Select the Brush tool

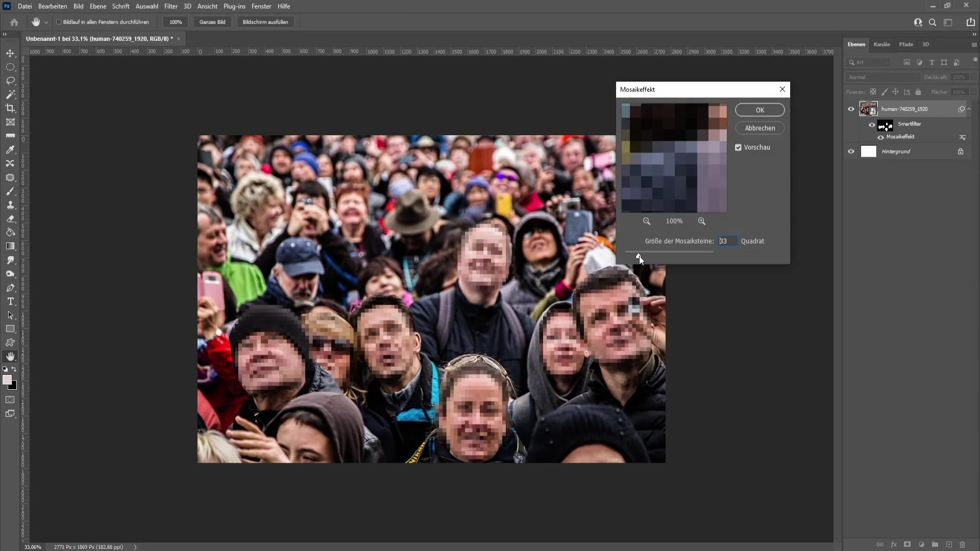click(10, 191)
